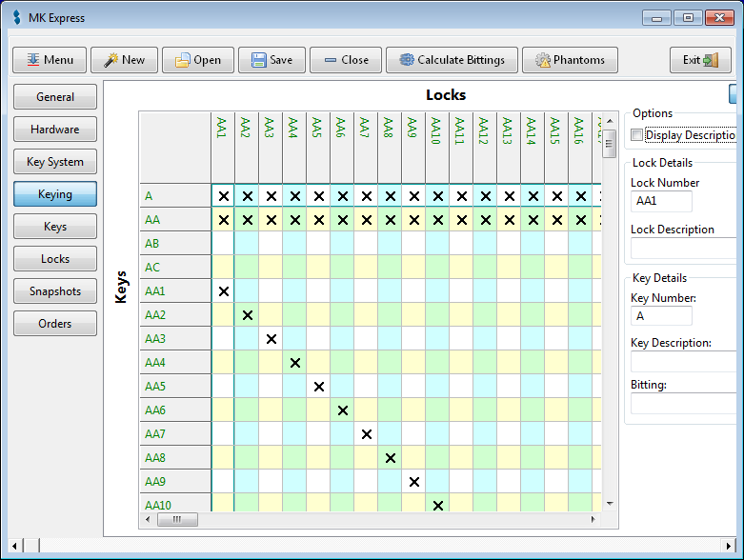744x560 pixels.
Task: Select key row AB
Action: click(x=175, y=243)
